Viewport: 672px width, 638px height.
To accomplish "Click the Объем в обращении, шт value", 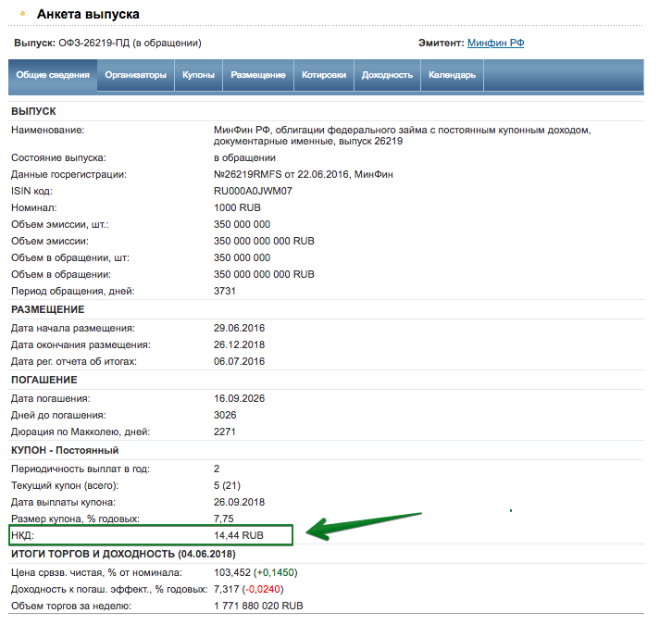I will (x=243, y=257).
